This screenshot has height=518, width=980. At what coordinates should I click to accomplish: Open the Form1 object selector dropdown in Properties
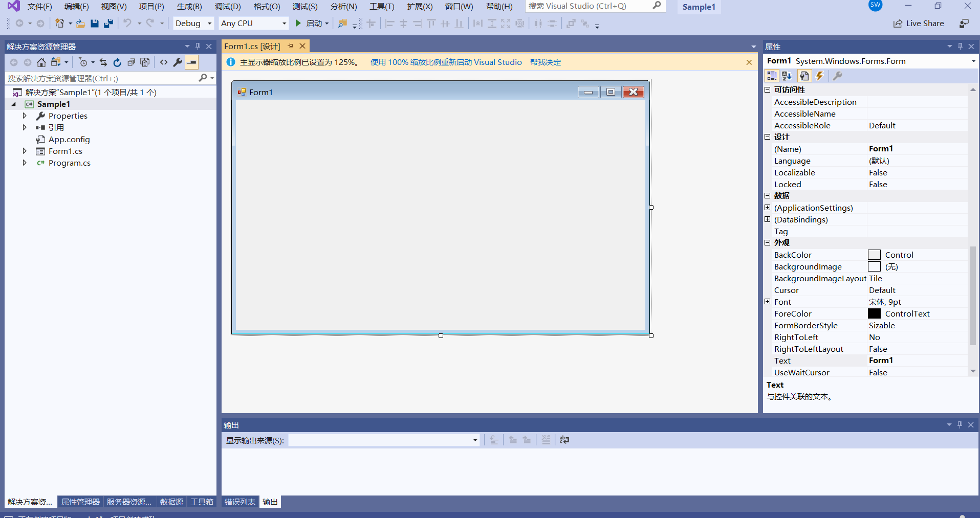click(x=973, y=61)
